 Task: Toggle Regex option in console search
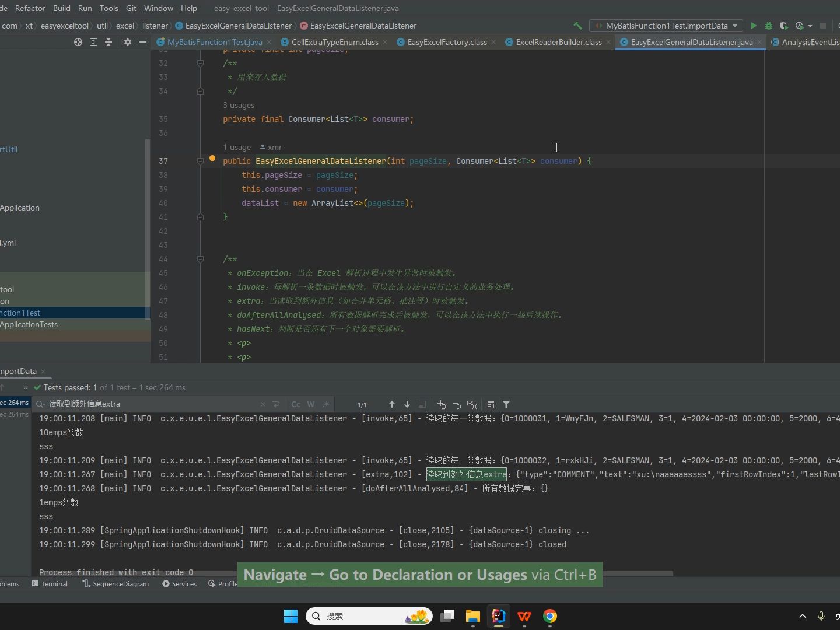pos(326,404)
